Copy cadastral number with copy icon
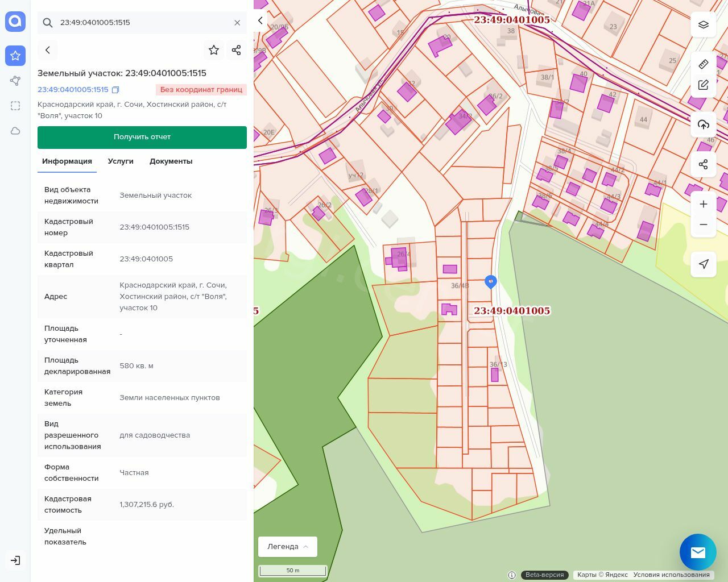This screenshot has width=728, height=582. pyautogui.click(x=115, y=90)
